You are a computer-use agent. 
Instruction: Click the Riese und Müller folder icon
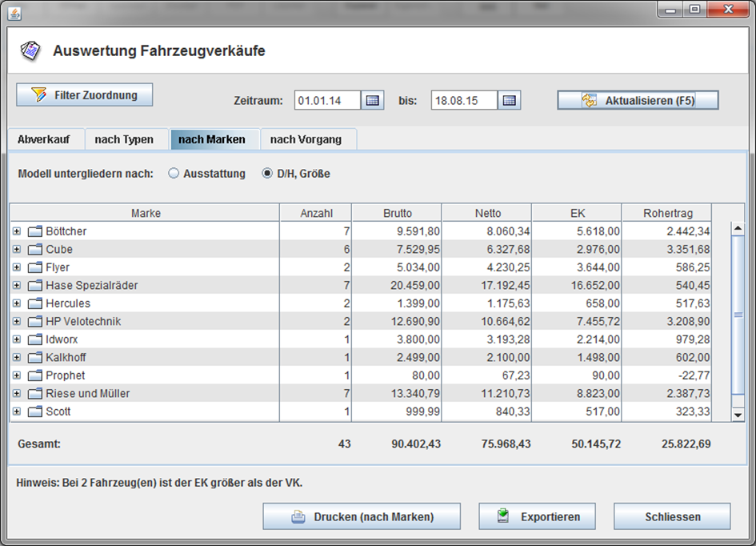click(x=34, y=394)
